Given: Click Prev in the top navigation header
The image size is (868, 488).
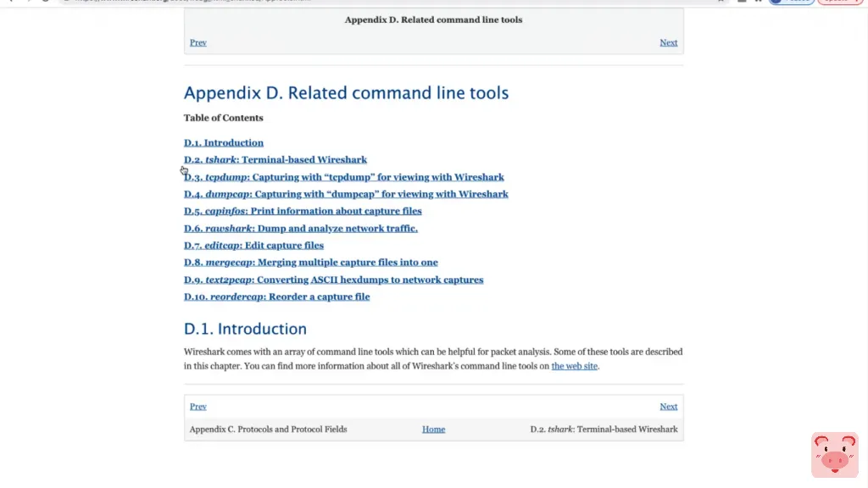Looking at the screenshot, I should coord(198,42).
